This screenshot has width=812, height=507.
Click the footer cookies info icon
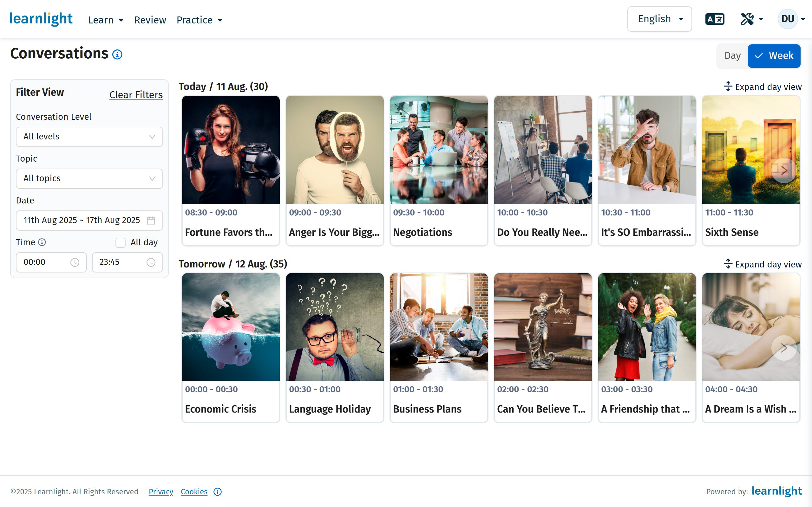[x=217, y=491]
